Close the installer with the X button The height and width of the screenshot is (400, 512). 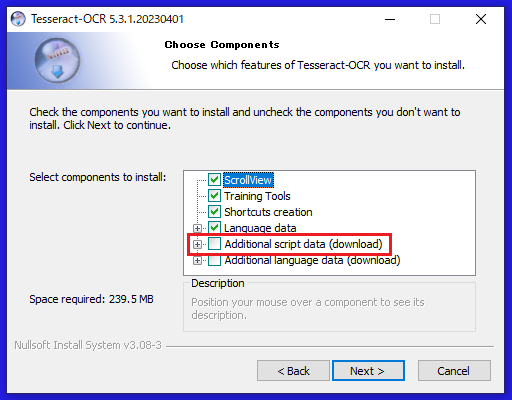(x=481, y=19)
